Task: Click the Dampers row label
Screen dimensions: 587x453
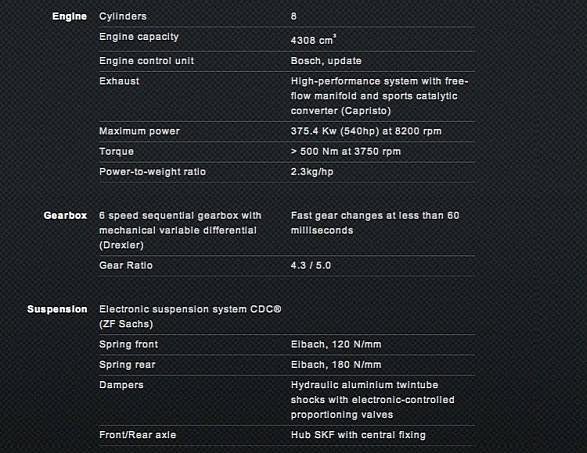Action: [121, 385]
